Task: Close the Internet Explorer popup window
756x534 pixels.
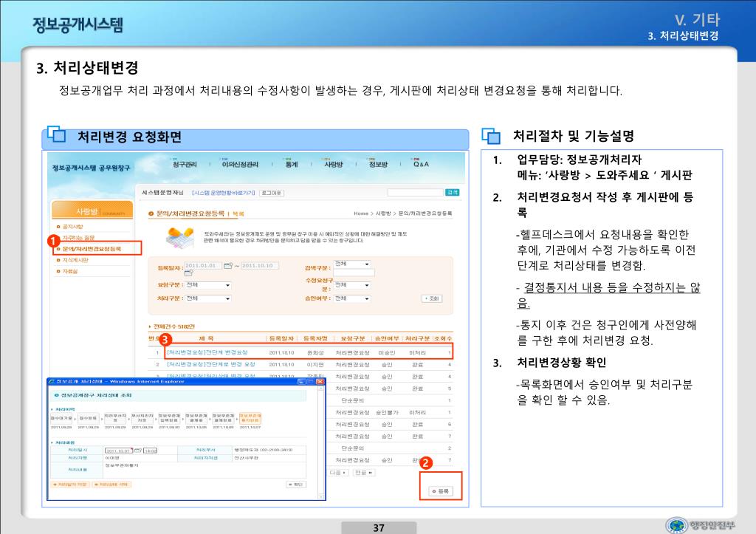Action: (320, 381)
